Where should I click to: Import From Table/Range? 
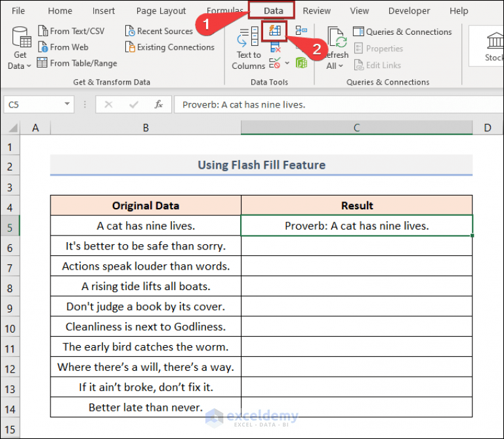[x=77, y=63]
